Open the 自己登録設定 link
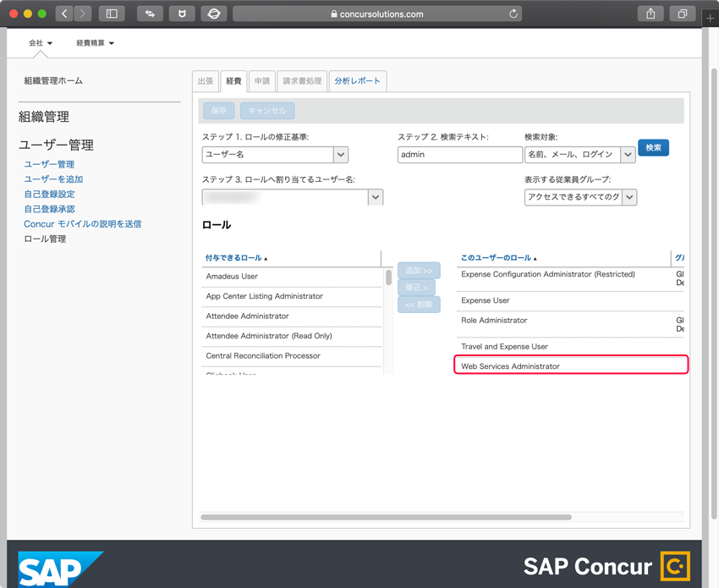This screenshot has height=588, width=719. pyautogui.click(x=49, y=194)
